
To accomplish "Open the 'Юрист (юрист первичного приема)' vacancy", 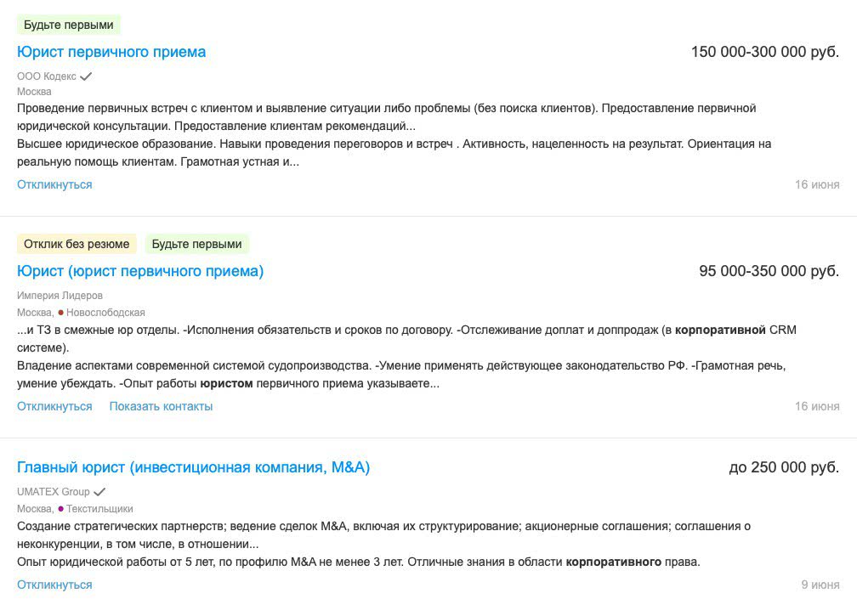I will tap(140, 271).
